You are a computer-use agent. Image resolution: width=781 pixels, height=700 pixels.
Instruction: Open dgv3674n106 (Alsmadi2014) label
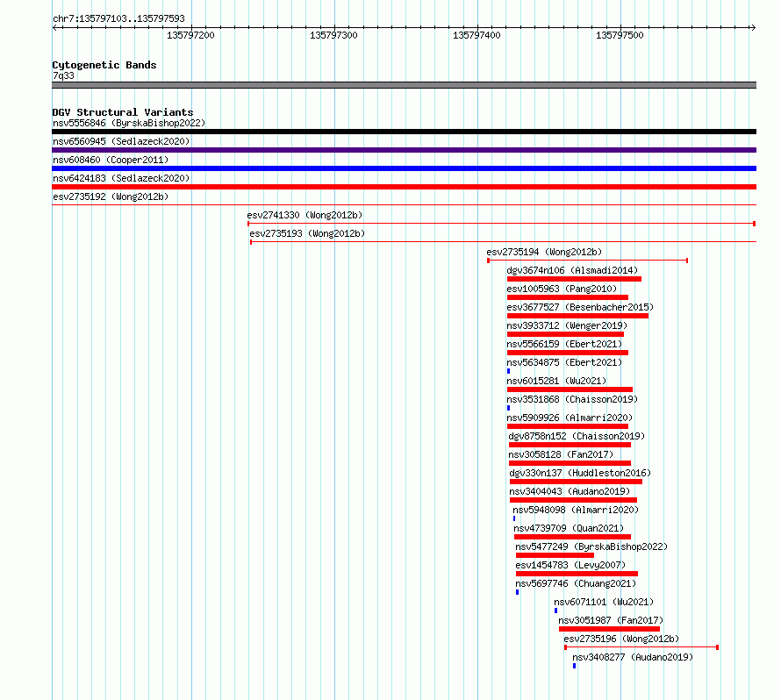pyautogui.click(x=572, y=270)
